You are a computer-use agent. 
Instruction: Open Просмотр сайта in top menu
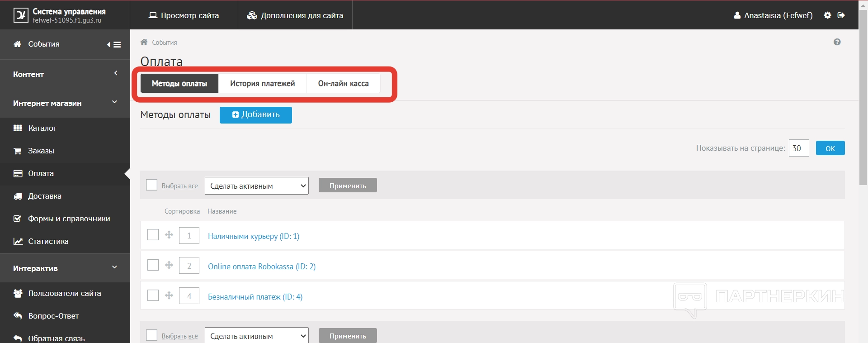(x=184, y=15)
